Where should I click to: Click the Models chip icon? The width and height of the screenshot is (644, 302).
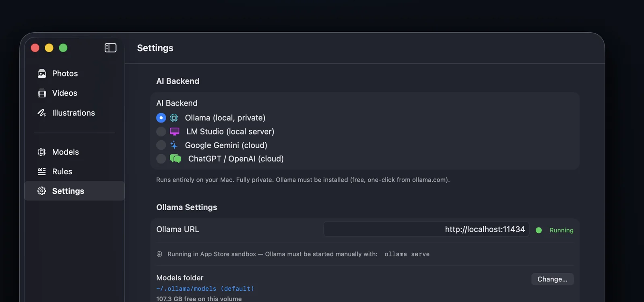[x=42, y=152]
